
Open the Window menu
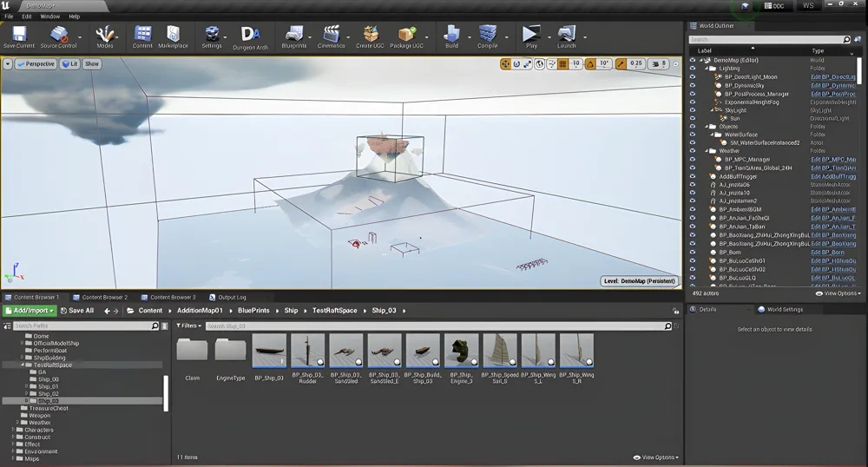pyautogui.click(x=50, y=16)
